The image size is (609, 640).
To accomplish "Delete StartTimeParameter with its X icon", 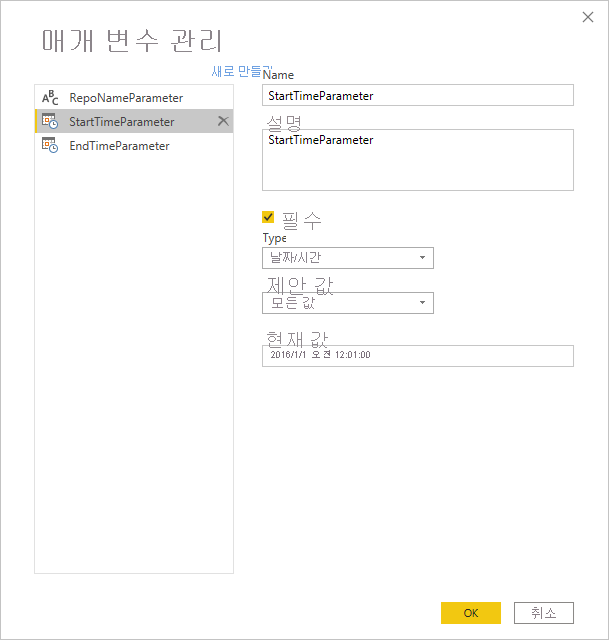I will coord(223,121).
